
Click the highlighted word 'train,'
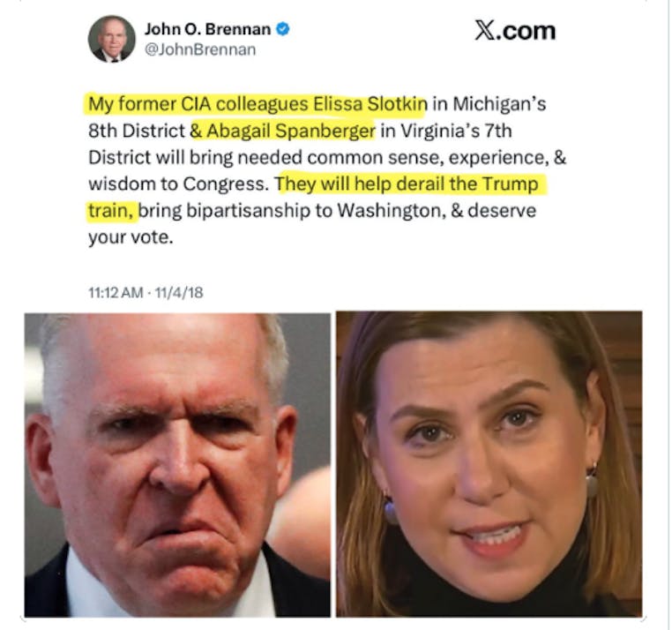pos(113,211)
